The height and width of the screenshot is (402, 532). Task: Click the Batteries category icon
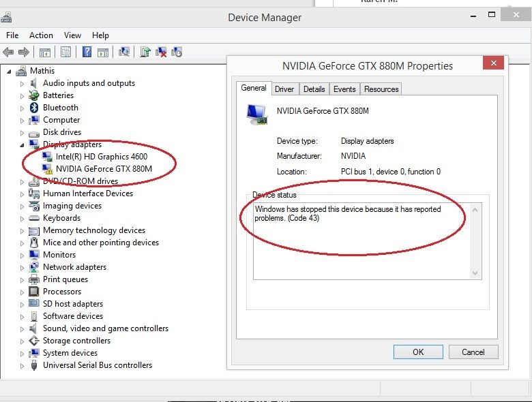coord(34,95)
